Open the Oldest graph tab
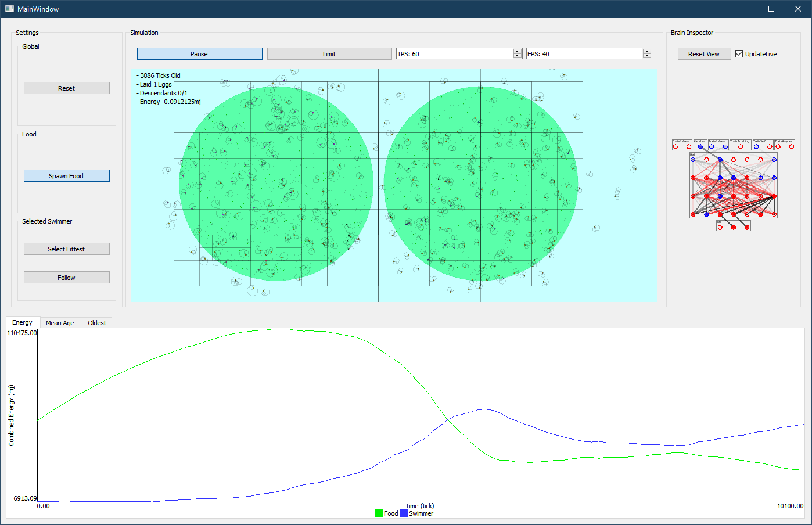The height and width of the screenshot is (525, 812). (x=97, y=323)
